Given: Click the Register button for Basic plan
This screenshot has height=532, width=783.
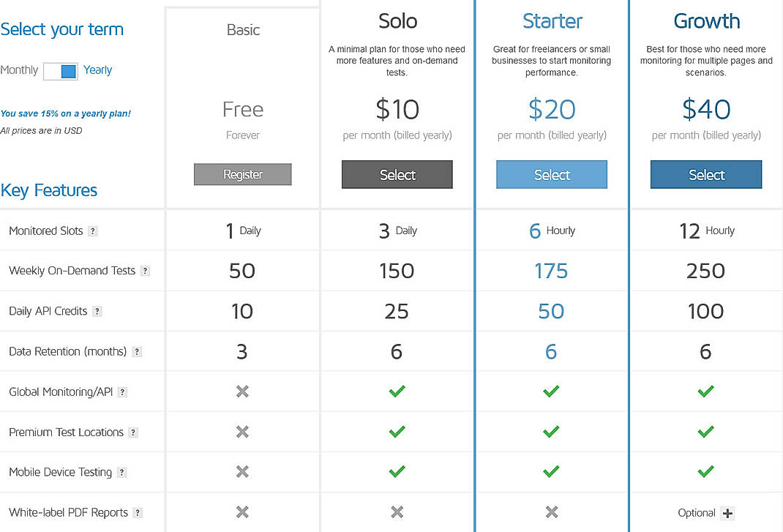Looking at the screenshot, I should point(242,174).
